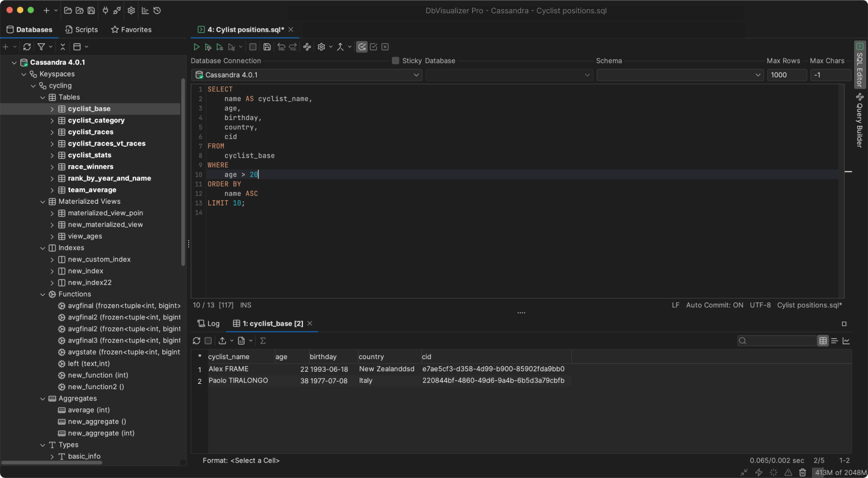Click the next SQL history icon
This screenshot has width=868, height=478.
click(293, 47)
